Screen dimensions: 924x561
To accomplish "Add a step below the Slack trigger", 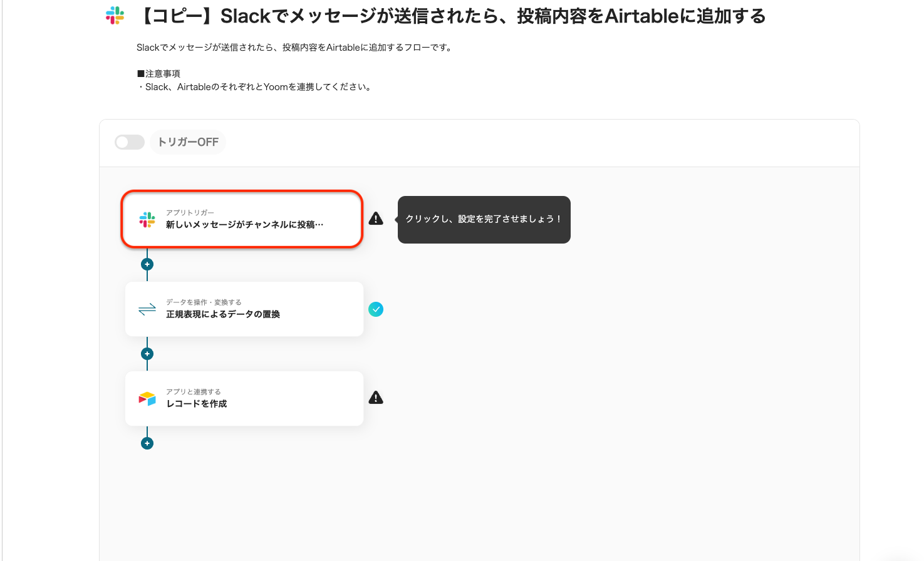I will (147, 264).
